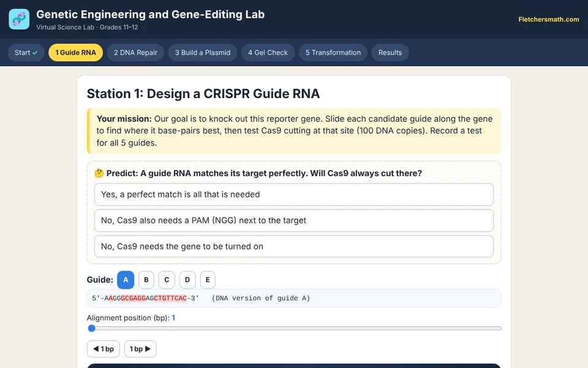The height and width of the screenshot is (368, 588).
Task: Switch to the 4 Gel Check tab
Action: coord(268,53)
